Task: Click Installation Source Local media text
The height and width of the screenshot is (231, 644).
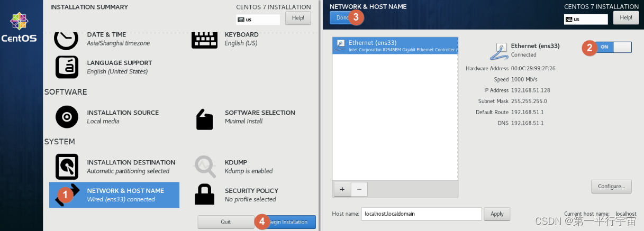Action: tap(103, 121)
